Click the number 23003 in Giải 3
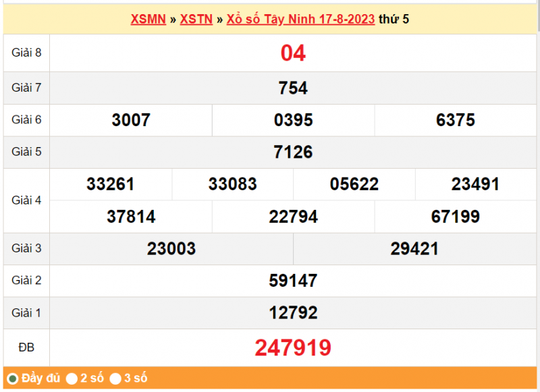The image size is (540, 392). click(171, 248)
